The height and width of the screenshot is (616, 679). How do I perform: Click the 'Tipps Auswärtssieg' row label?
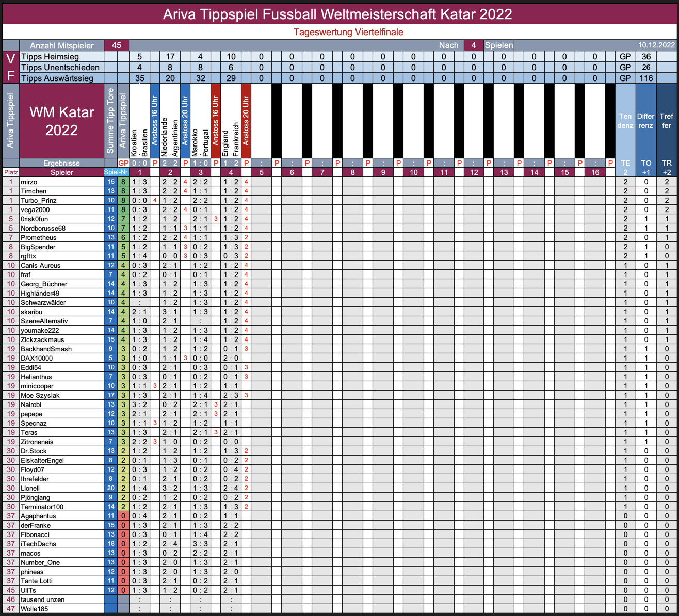[x=61, y=78]
